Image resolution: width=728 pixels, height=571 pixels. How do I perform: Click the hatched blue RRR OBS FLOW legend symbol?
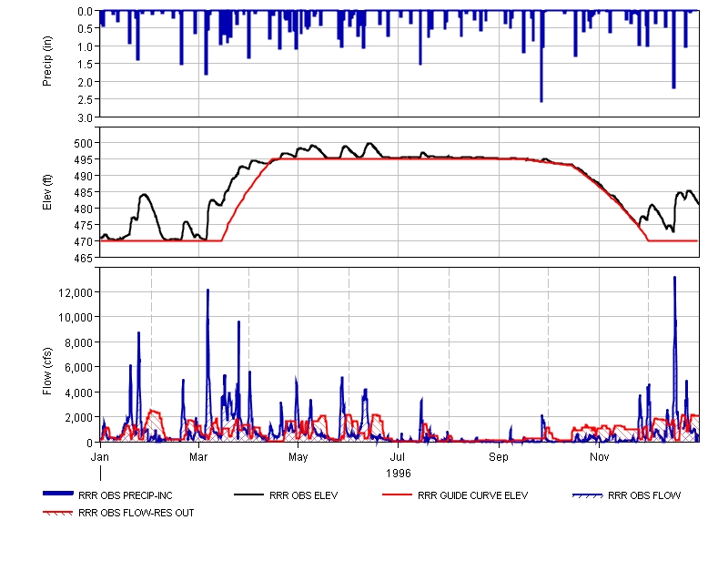pos(588,495)
